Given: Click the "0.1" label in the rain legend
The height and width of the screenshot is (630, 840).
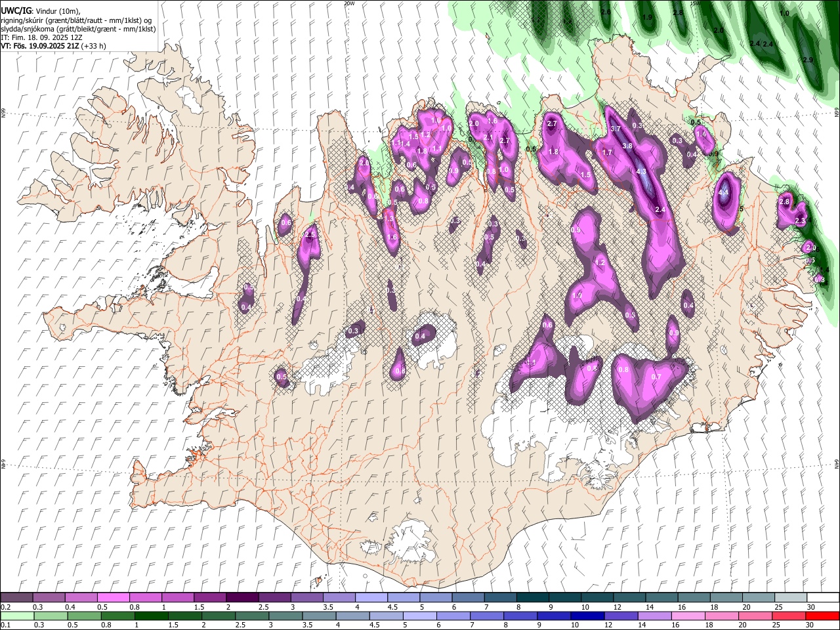Looking at the screenshot, I should tap(6, 625).
